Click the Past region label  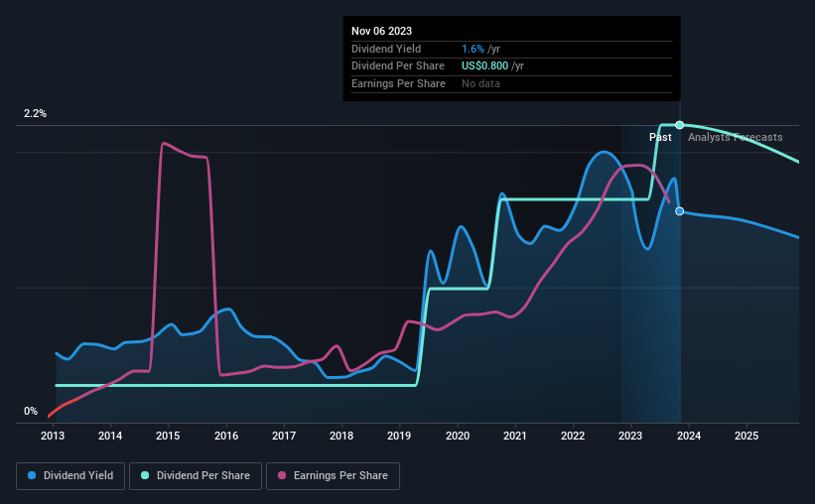[x=660, y=137]
